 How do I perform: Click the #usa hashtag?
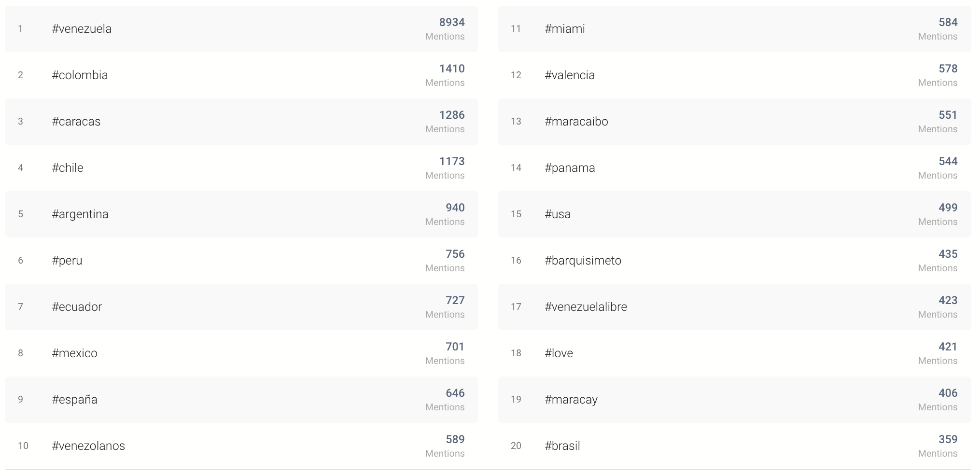pos(558,214)
